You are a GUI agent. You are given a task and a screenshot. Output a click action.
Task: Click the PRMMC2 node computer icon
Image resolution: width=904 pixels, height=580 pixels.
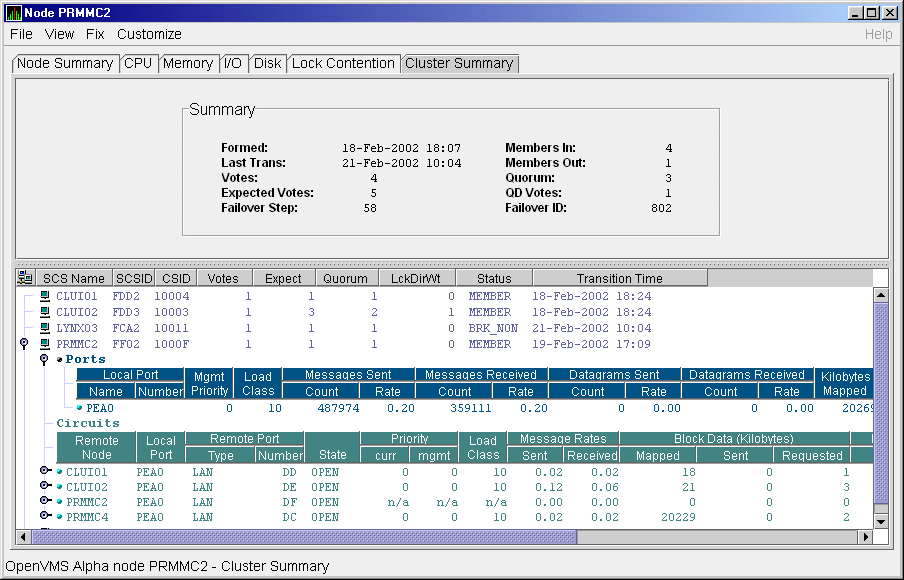[45, 345]
